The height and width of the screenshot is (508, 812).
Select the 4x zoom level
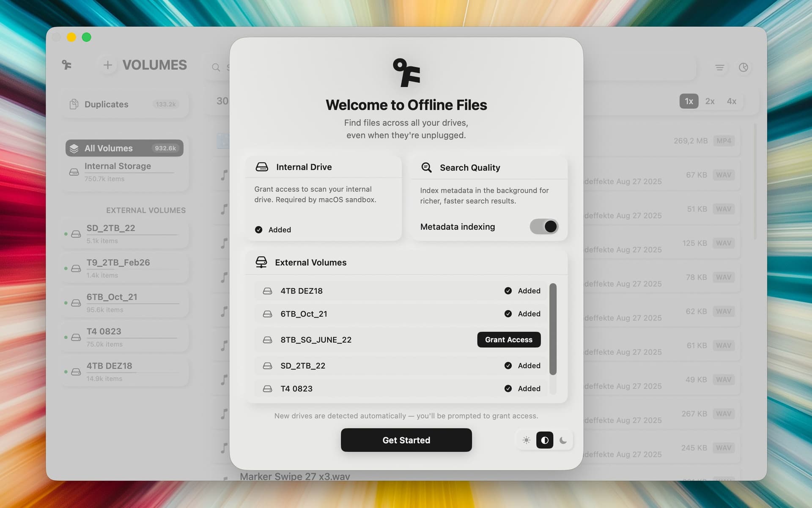point(732,101)
